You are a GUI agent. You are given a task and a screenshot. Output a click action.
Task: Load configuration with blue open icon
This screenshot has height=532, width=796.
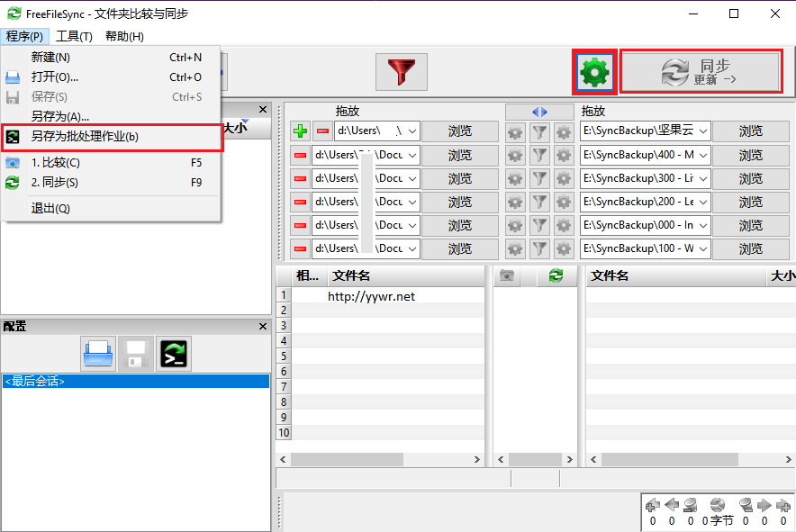pos(98,354)
